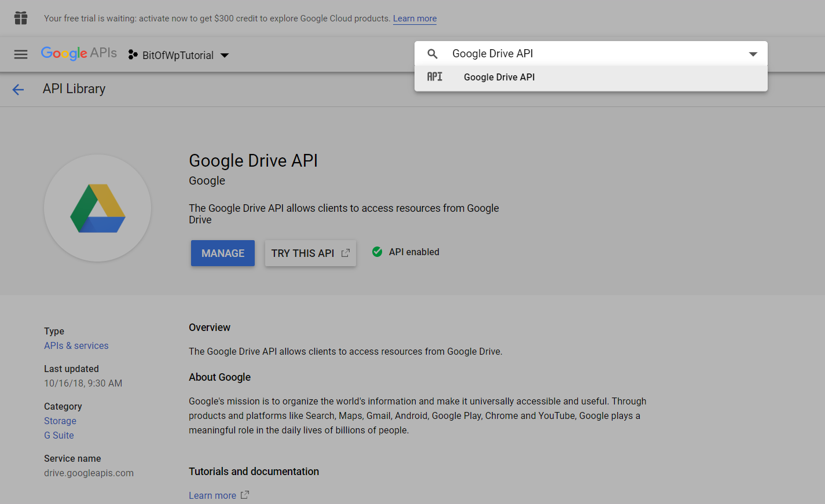
Task: Select the Google Drive API search suggestion
Action: tap(499, 78)
